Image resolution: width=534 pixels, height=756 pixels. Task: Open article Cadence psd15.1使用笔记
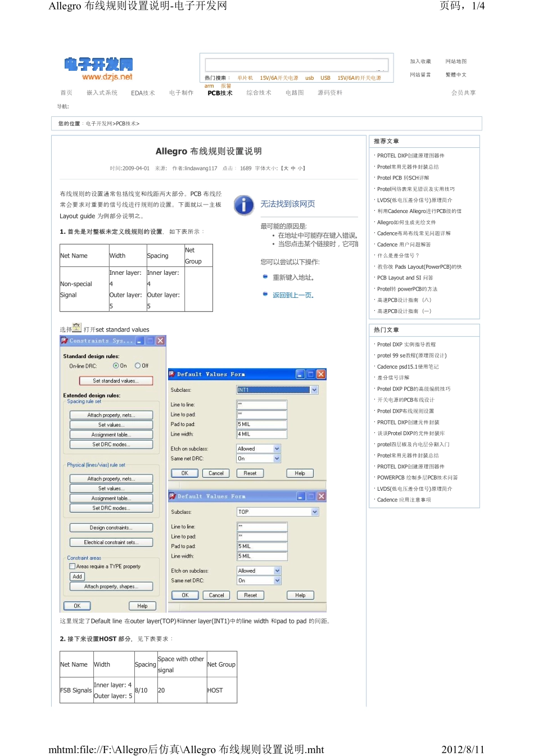(408, 366)
